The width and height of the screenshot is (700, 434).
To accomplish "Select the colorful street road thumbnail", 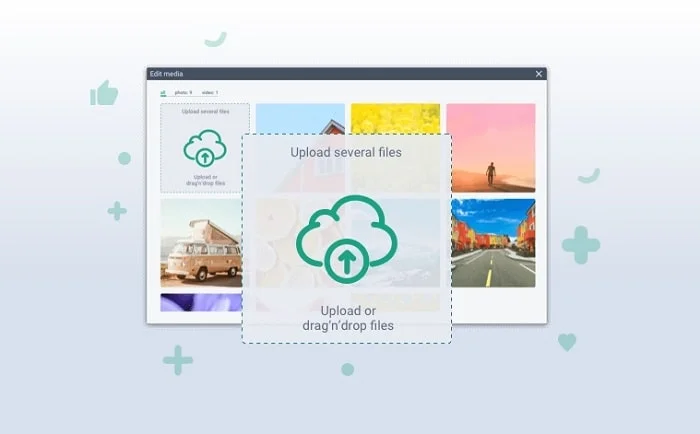I will pyautogui.click(x=491, y=243).
